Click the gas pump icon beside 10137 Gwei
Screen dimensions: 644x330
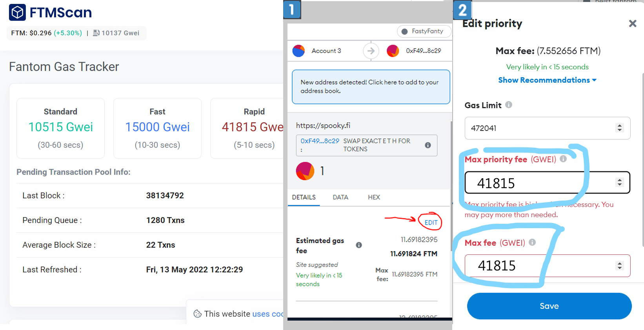tap(96, 33)
